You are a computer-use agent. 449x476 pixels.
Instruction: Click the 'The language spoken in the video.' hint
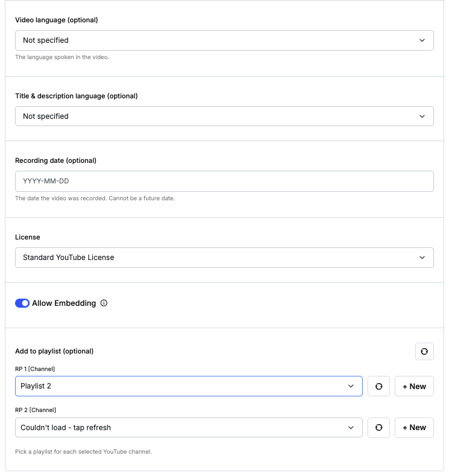62,57
